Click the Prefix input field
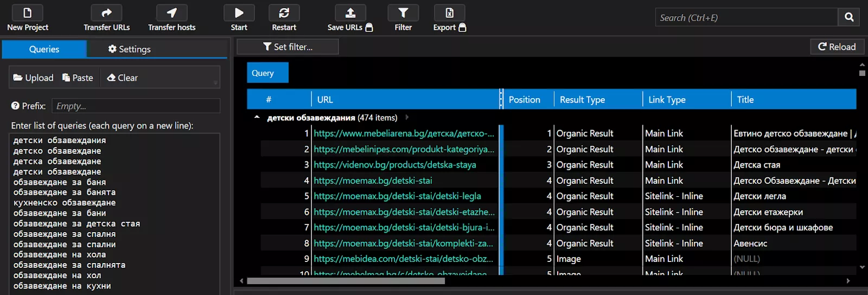This screenshot has height=295, width=868. pyautogui.click(x=136, y=106)
